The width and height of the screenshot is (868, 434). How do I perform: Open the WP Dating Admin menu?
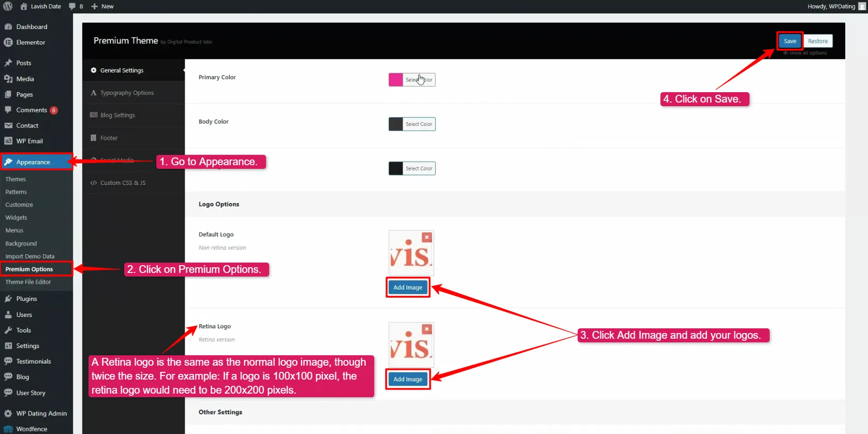pyautogui.click(x=41, y=413)
